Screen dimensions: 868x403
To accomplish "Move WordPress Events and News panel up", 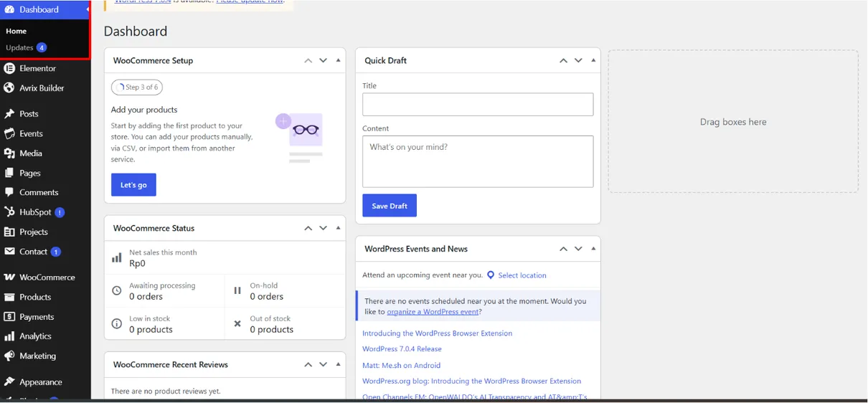I will [x=564, y=249].
